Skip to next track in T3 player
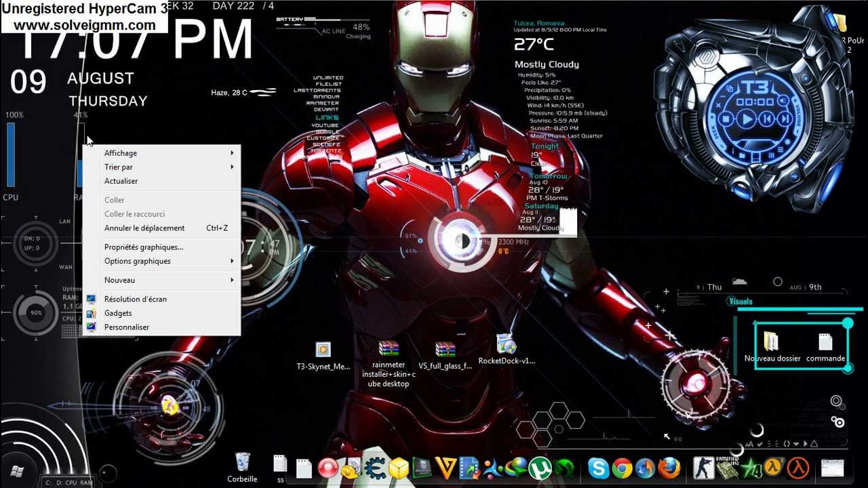Viewport: 868px width, 488px height. click(785, 119)
